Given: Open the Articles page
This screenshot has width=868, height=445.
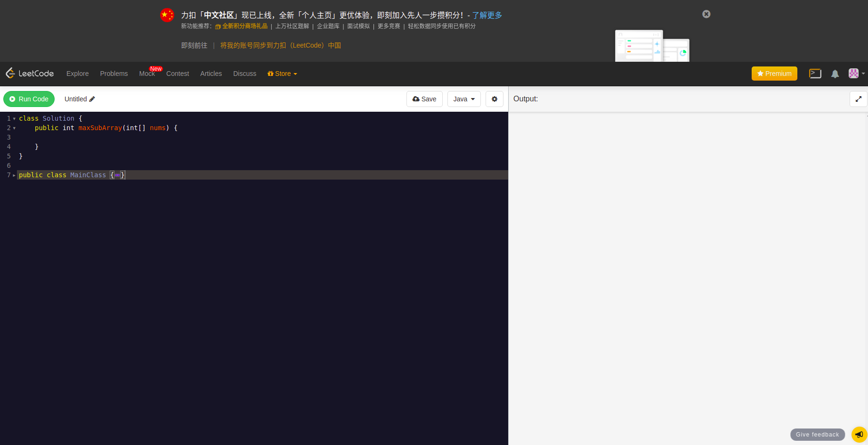Looking at the screenshot, I should (211, 74).
